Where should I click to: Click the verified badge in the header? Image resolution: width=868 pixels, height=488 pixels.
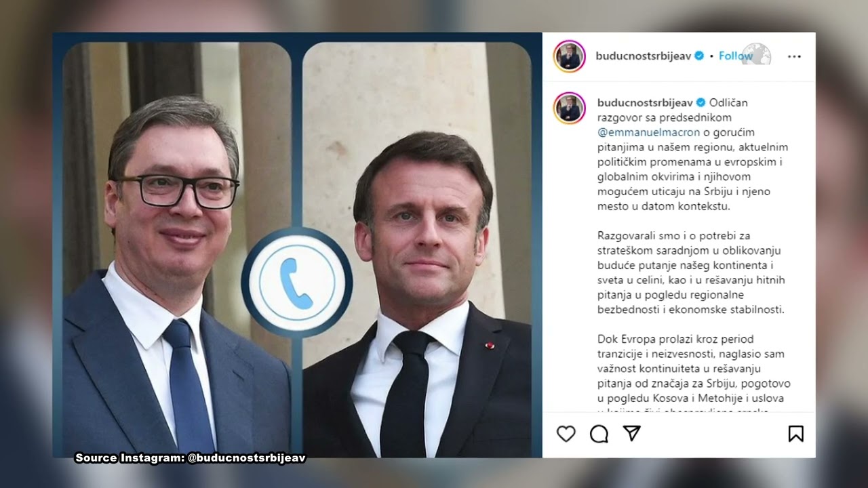(699, 56)
